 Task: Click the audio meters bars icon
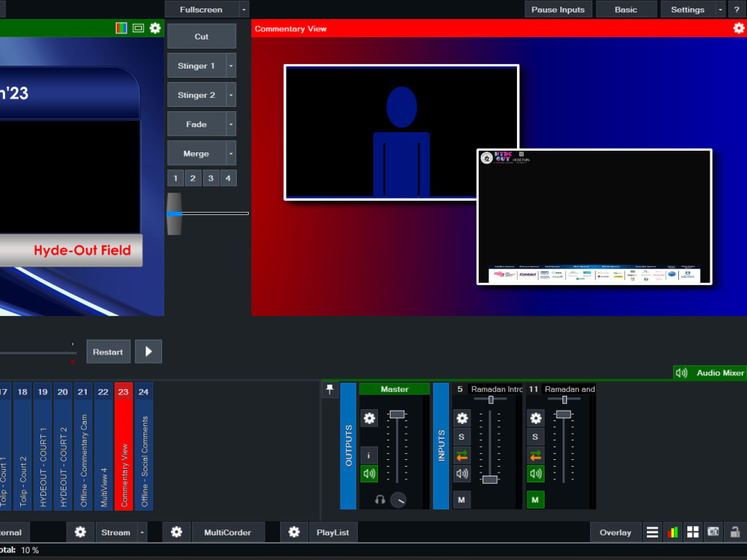[x=673, y=532]
